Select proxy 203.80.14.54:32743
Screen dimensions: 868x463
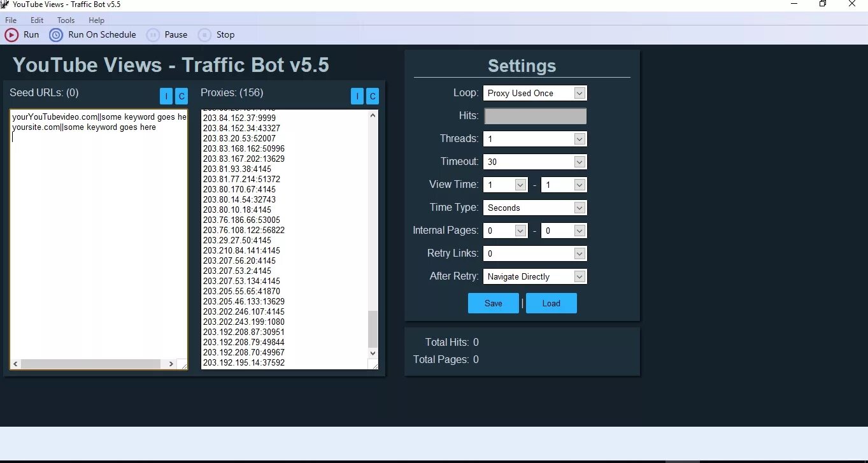click(239, 199)
